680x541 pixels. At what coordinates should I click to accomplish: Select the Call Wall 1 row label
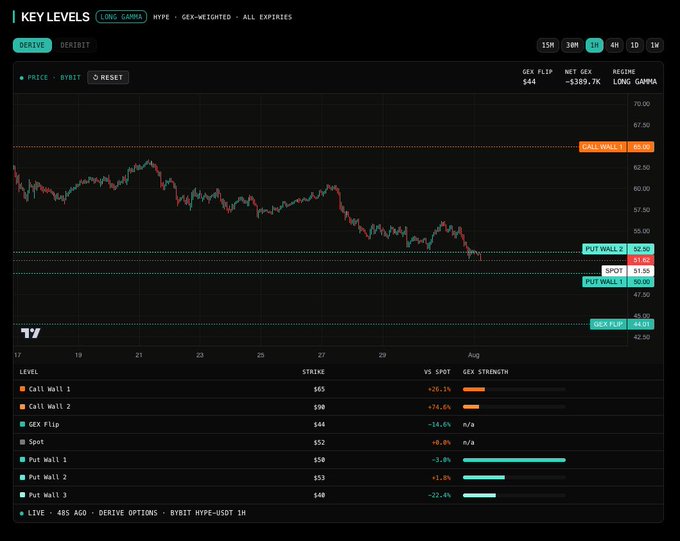(x=49, y=389)
